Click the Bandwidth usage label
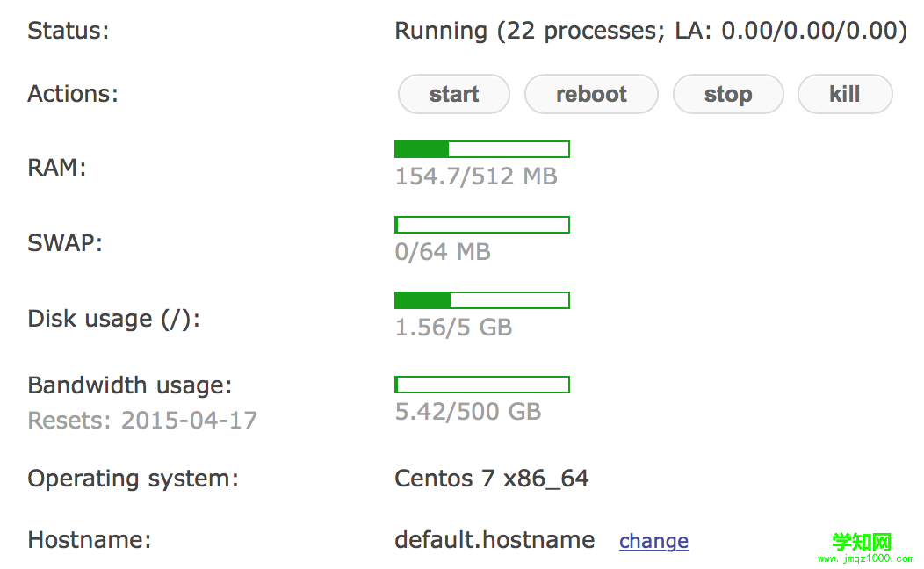This screenshot has height=569, width=924. click(x=129, y=385)
